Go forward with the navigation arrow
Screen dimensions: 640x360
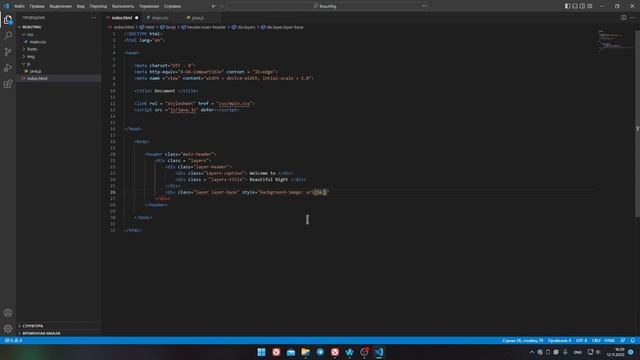222,6
